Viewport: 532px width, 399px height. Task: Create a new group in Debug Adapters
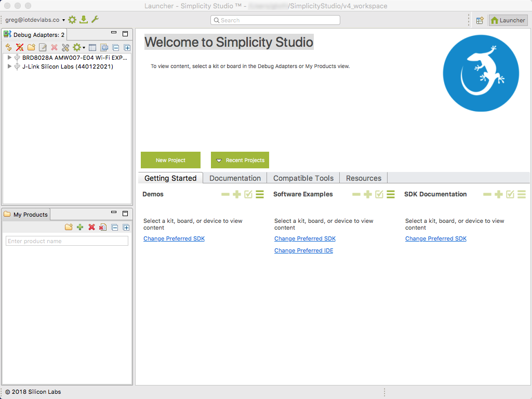point(31,47)
